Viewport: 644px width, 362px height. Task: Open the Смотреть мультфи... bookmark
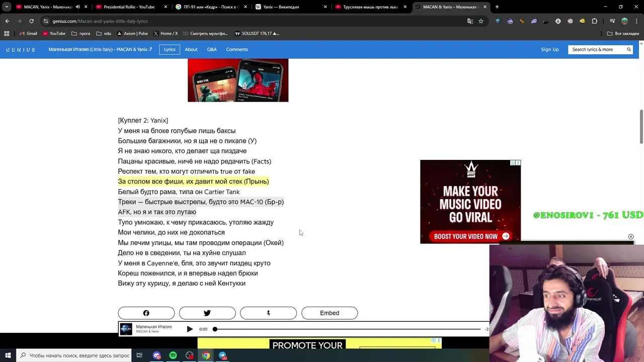[205, 33]
